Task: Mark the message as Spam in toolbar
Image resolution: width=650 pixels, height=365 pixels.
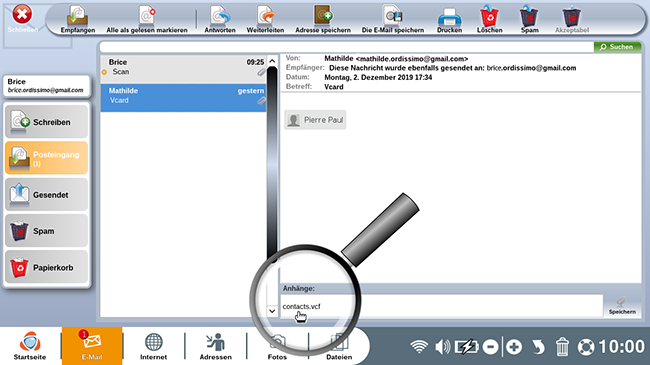Action: pyautogui.click(x=529, y=19)
